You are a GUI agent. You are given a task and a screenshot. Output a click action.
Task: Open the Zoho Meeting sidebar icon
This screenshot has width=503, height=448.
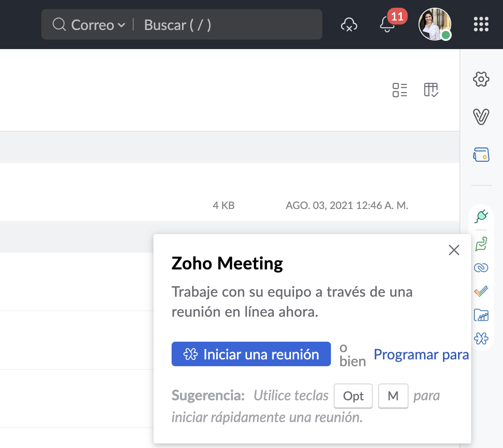[x=481, y=338]
